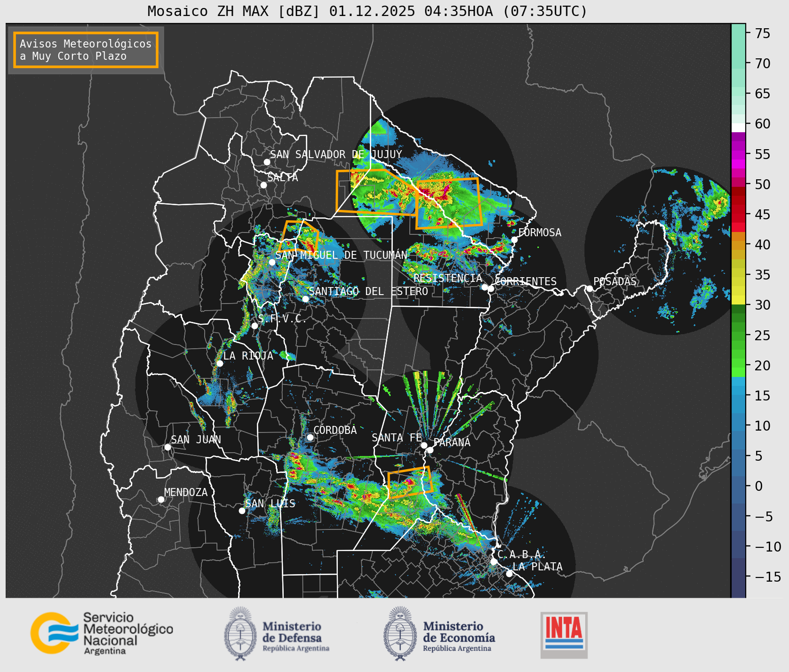Click the SAN MIGUEL DE TUCUMÁN label
The height and width of the screenshot is (672, 789).
341,255
